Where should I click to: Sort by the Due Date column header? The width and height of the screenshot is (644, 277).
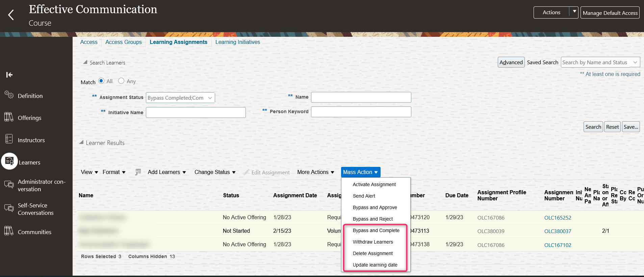tap(457, 195)
